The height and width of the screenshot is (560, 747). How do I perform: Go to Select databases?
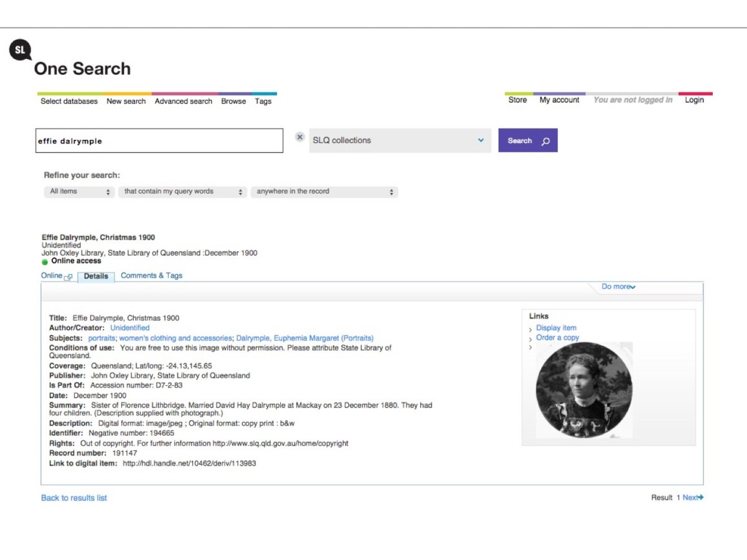pyautogui.click(x=69, y=101)
